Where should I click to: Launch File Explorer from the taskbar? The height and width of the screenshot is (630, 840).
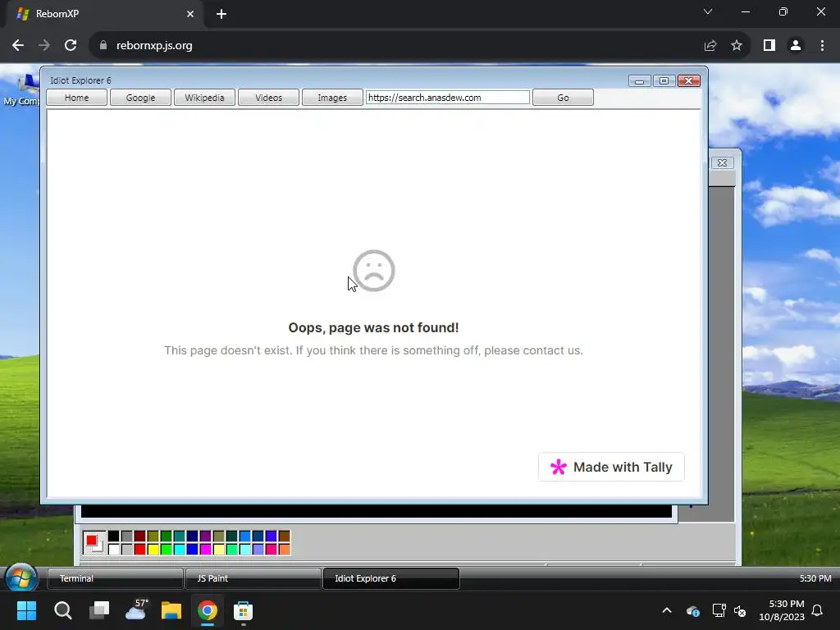171,610
